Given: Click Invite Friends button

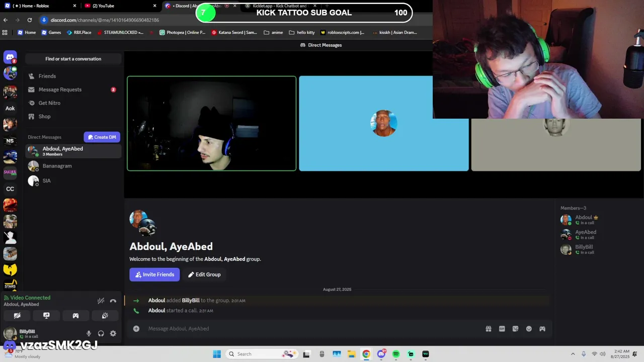Looking at the screenshot, I should click(154, 275).
